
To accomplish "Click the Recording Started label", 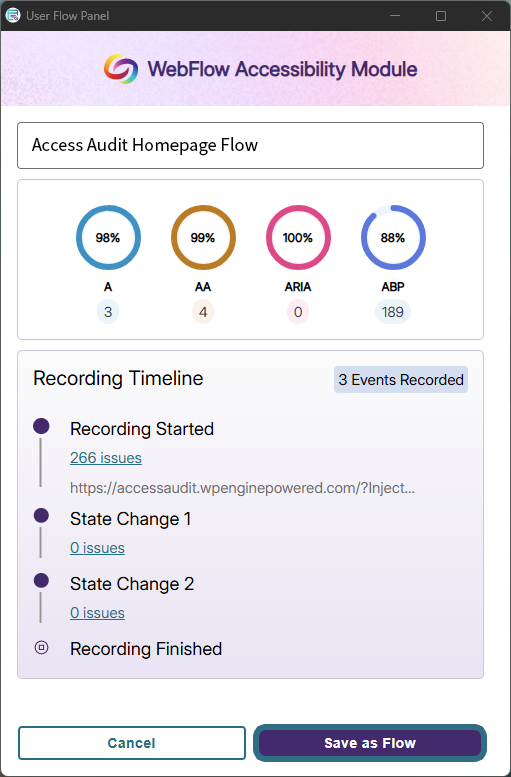I will click(142, 429).
